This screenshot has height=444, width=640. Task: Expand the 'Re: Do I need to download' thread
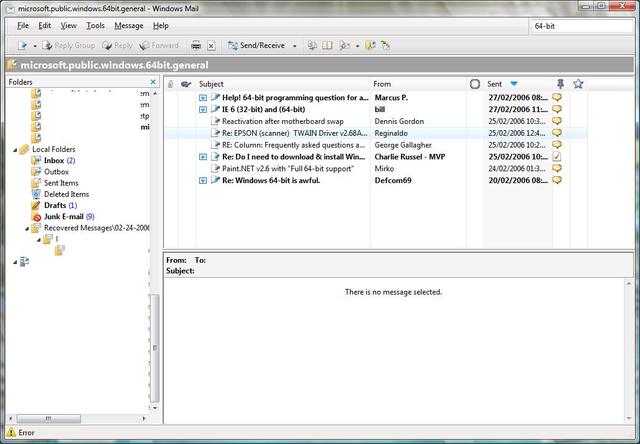203,157
